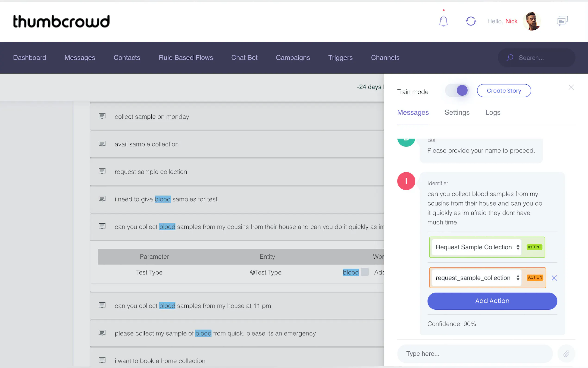Expand 'request sample collection' phrase row

[x=151, y=171]
